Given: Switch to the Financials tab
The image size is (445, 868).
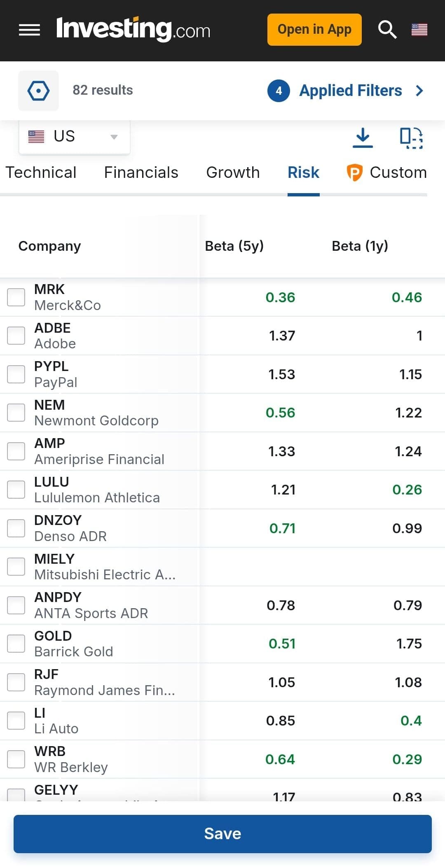Looking at the screenshot, I should [x=141, y=172].
